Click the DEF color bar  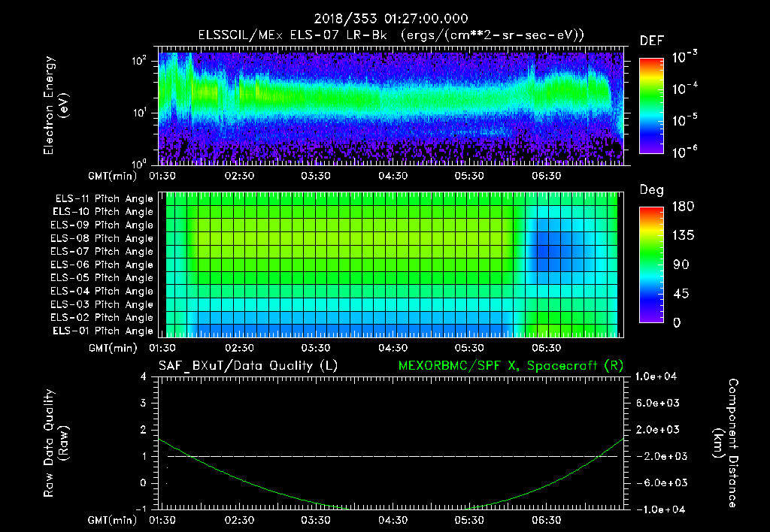(651, 106)
